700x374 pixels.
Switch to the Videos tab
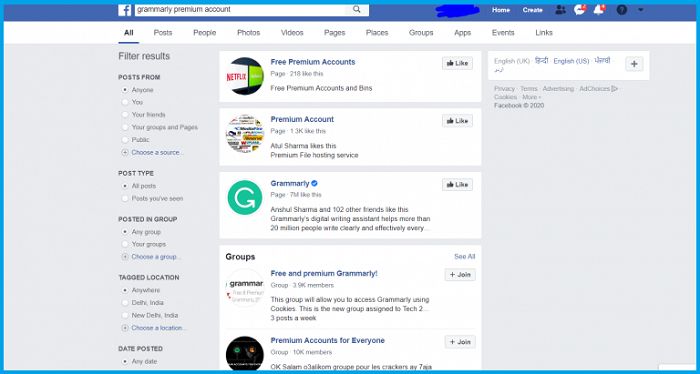point(292,33)
